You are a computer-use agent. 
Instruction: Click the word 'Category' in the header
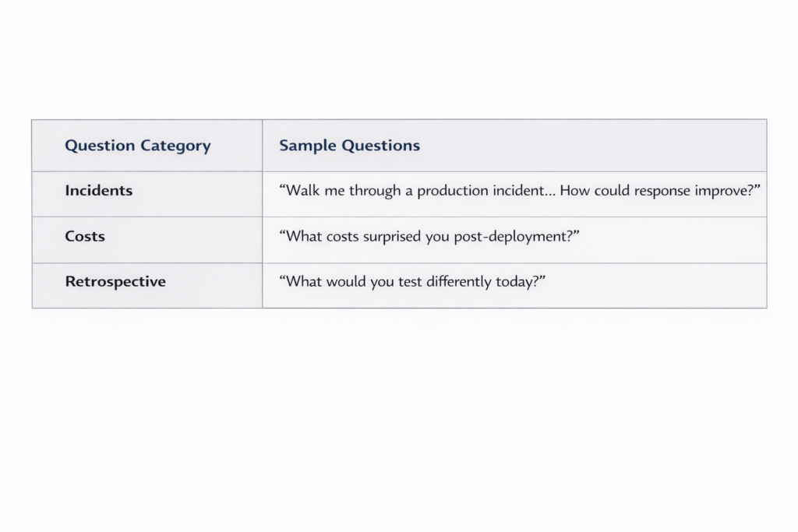pyautogui.click(x=175, y=146)
